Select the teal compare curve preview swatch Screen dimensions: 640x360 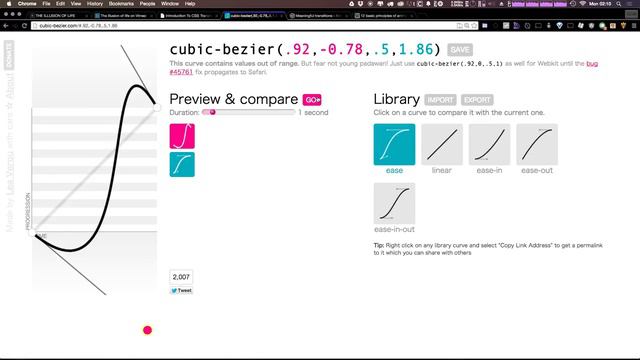pos(182,164)
